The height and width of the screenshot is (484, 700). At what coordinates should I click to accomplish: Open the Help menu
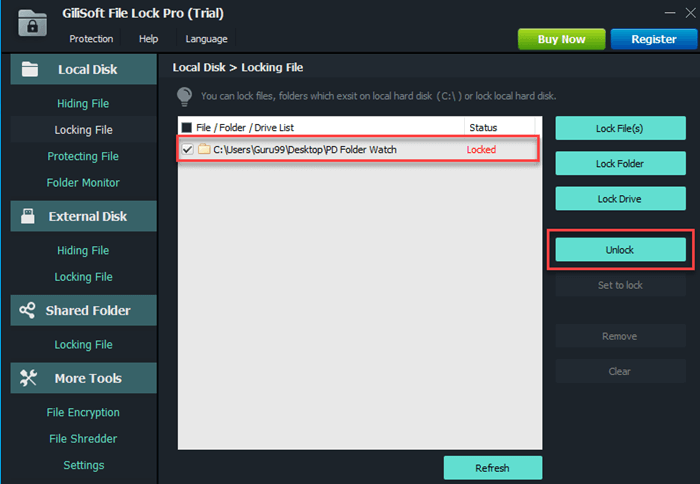pos(148,39)
